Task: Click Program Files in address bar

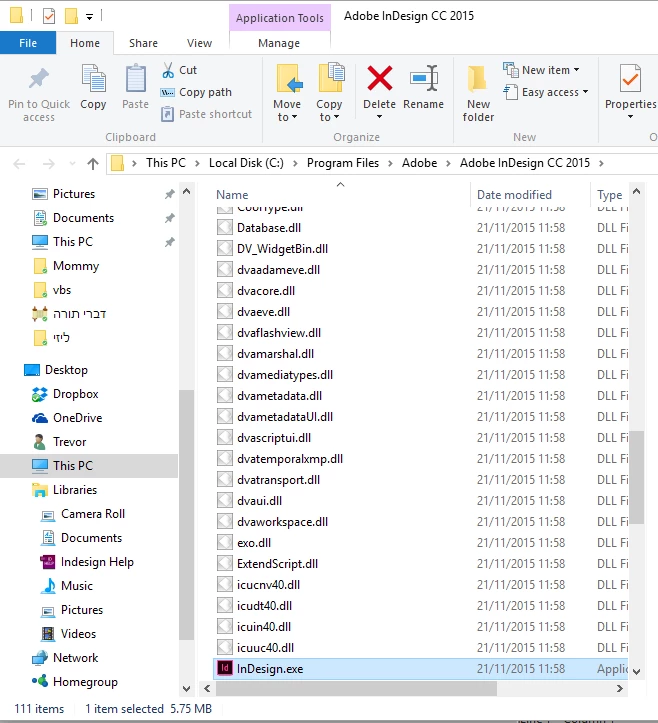Action: click(x=343, y=163)
